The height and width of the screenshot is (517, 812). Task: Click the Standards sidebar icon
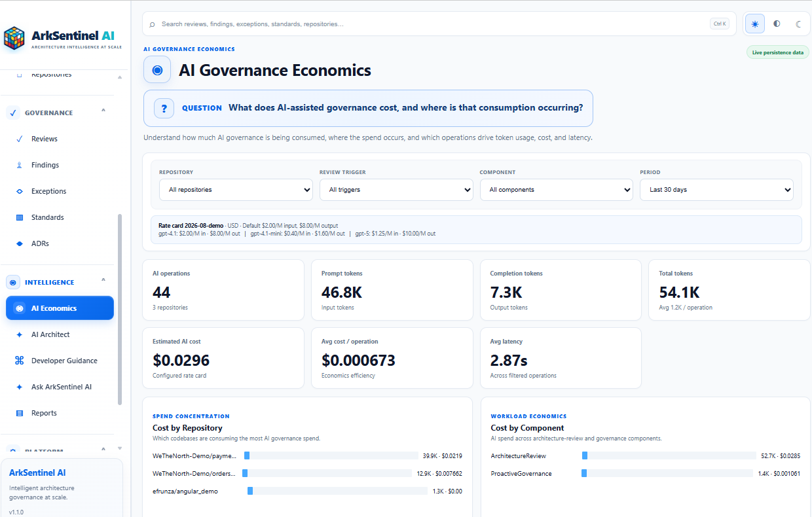coord(19,217)
